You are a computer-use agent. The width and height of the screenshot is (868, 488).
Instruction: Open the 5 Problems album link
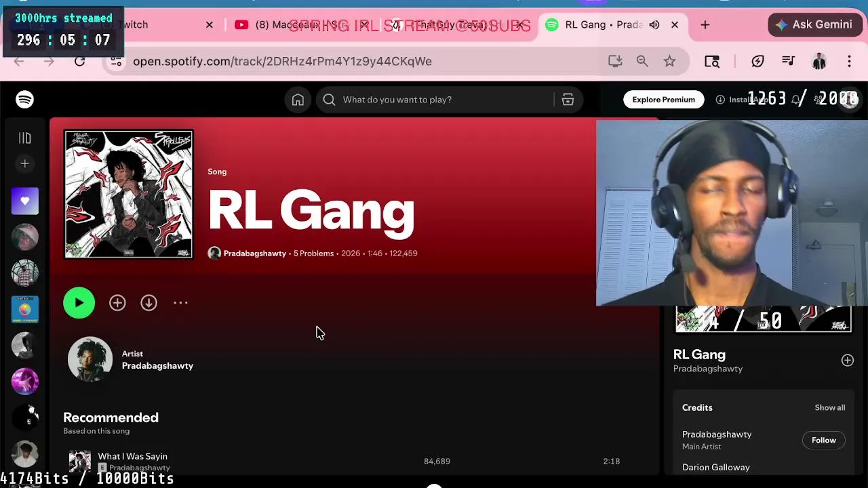click(x=313, y=253)
